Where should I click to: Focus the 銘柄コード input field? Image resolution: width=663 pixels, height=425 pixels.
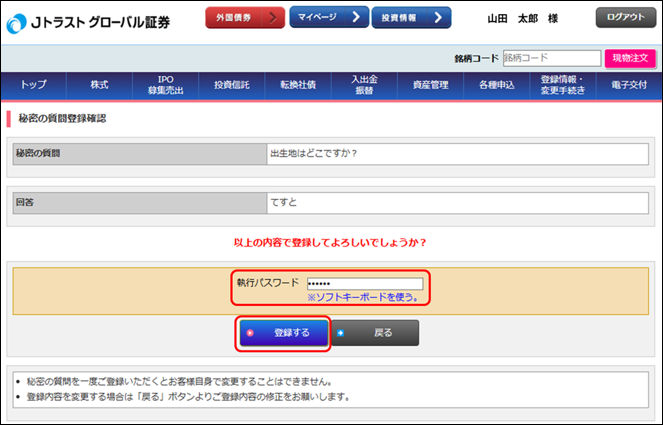coord(552,58)
